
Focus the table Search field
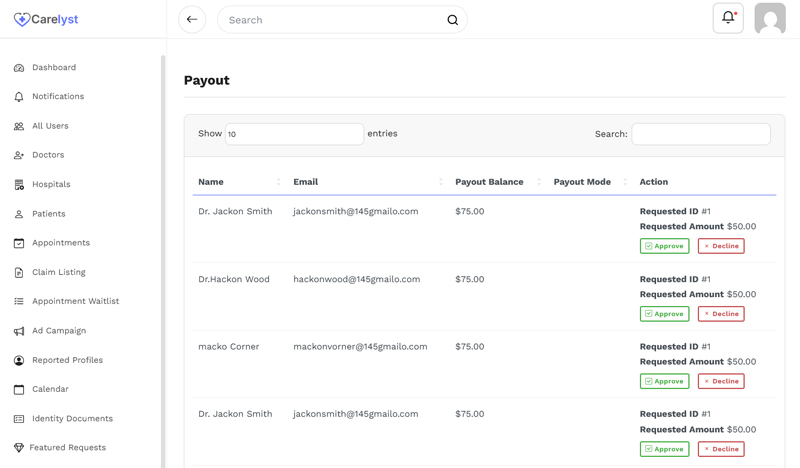(x=701, y=134)
